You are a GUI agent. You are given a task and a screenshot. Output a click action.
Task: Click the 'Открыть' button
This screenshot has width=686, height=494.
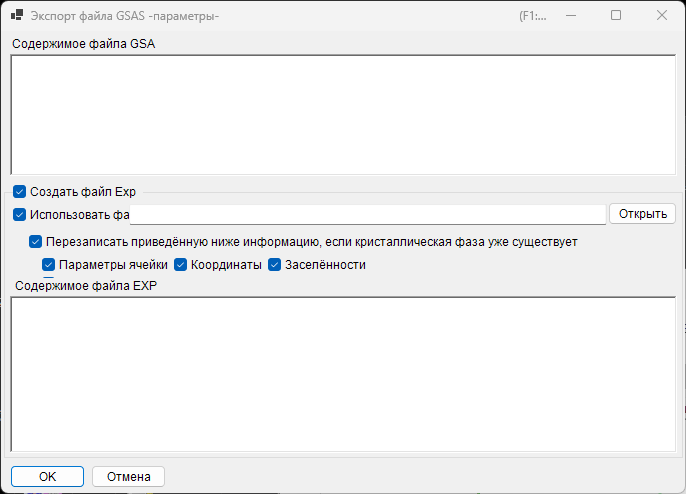click(x=642, y=214)
